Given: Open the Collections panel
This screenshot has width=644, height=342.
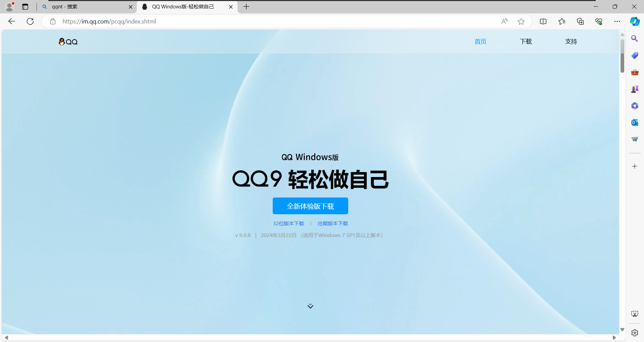Looking at the screenshot, I should (580, 21).
